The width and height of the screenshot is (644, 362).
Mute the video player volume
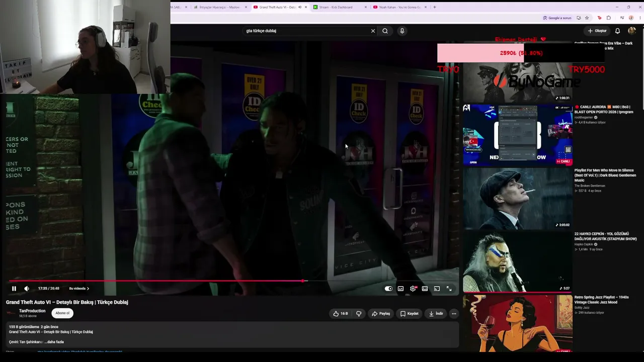(x=27, y=289)
